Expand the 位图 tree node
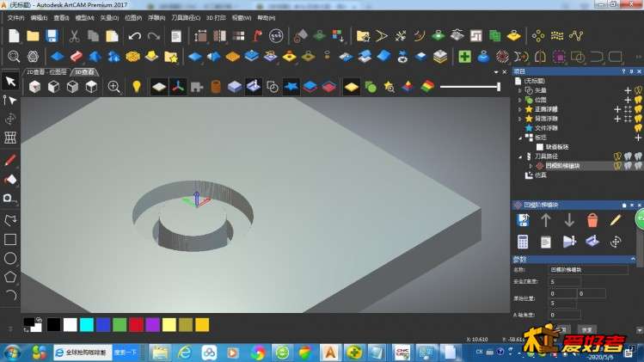The width and height of the screenshot is (644, 362). 520,100
